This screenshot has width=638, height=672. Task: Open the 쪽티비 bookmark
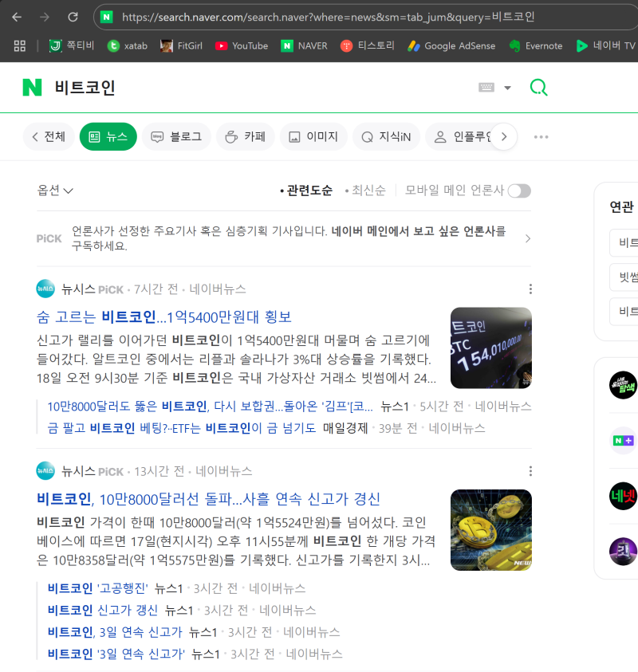pos(72,45)
